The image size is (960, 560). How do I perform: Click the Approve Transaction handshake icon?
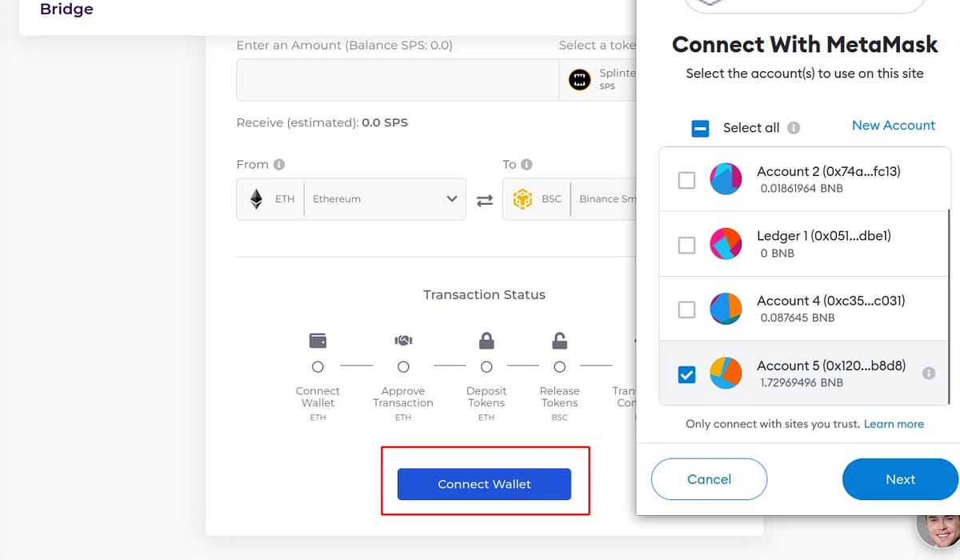pos(403,340)
